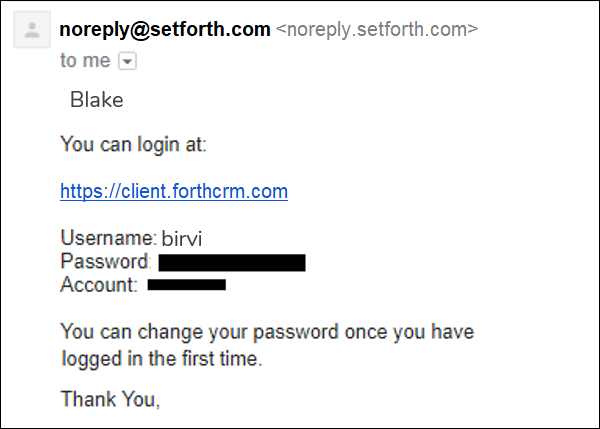Click the "Account:" label
This screenshot has height=429, width=600.
click(x=99, y=285)
